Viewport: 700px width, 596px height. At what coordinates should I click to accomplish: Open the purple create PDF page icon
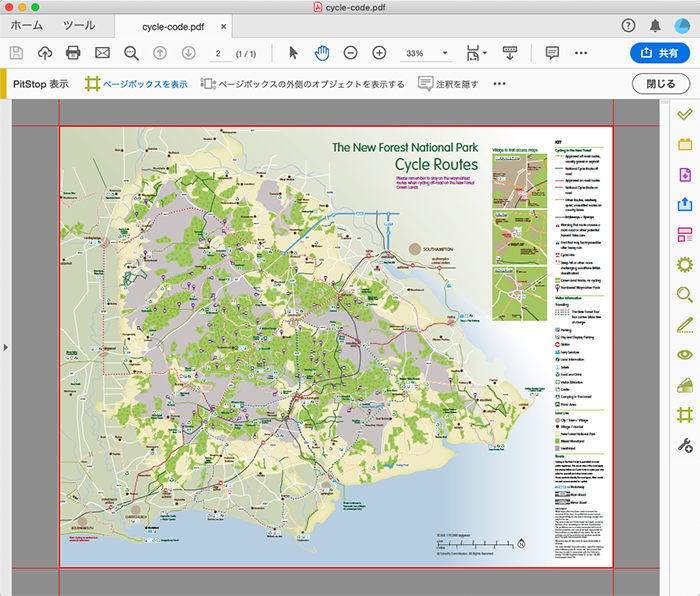click(x=685, y=175)
